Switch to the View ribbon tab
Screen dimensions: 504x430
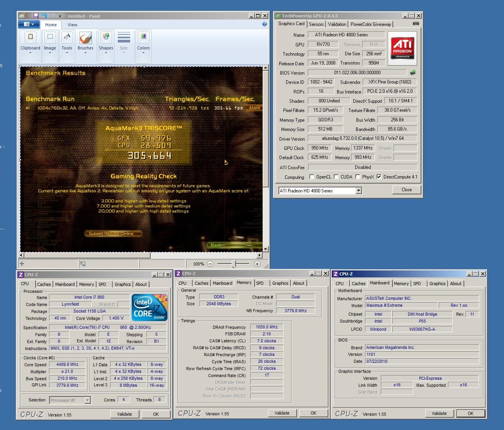[73, 25]
